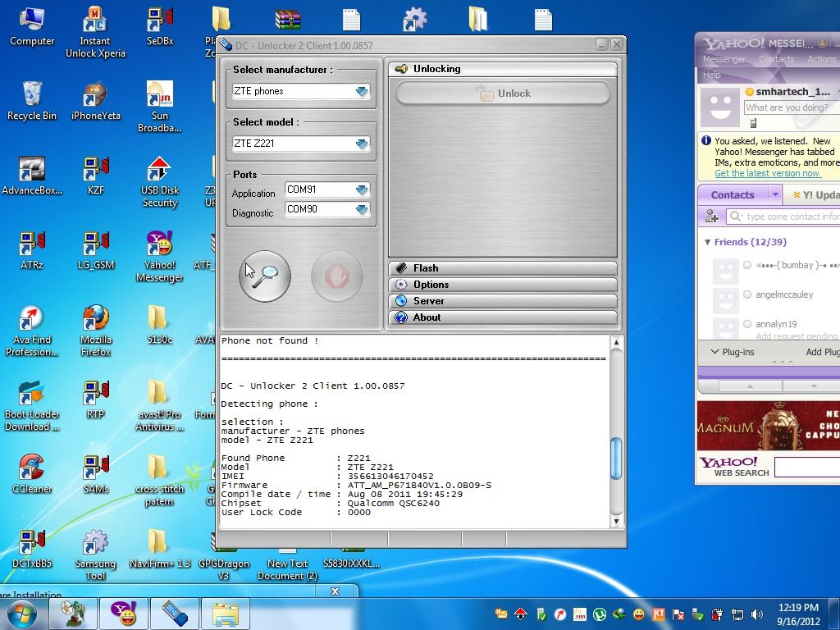Click the Yahoo Web Search input box

tap(807, 467)
